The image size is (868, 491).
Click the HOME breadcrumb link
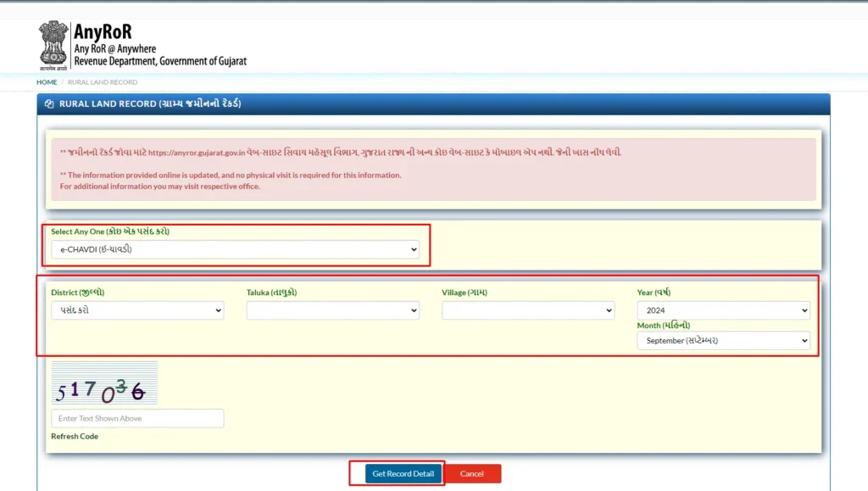[47, 82]
